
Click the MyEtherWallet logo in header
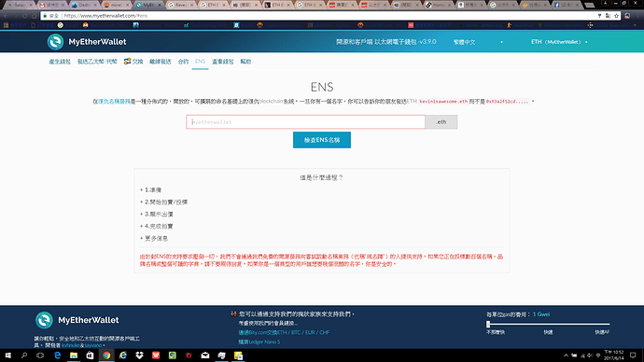87,42
